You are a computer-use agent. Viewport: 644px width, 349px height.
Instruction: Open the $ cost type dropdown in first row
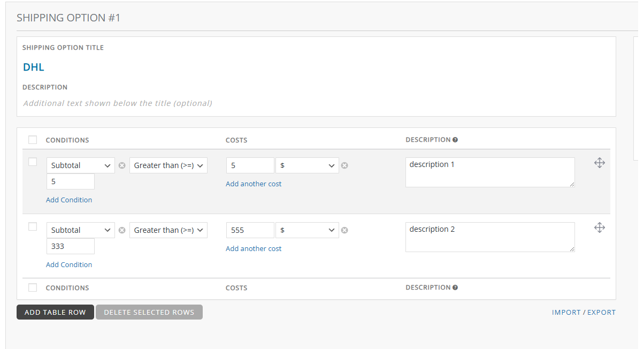(x=307, y=166)
